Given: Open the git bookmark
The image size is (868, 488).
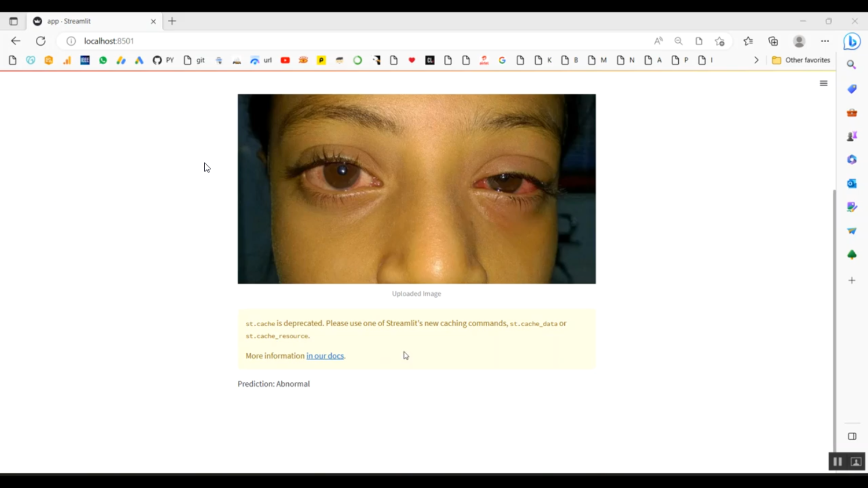Looking at the screenshot, I should (194, 60).
